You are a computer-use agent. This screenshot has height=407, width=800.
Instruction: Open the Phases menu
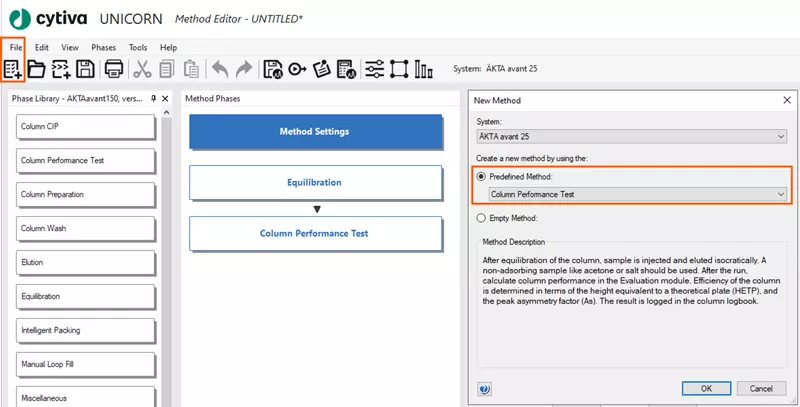(103, 47)
